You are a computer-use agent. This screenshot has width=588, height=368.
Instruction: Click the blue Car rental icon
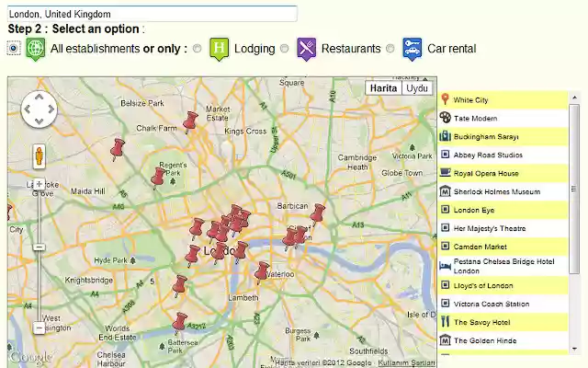coord(413,49)
